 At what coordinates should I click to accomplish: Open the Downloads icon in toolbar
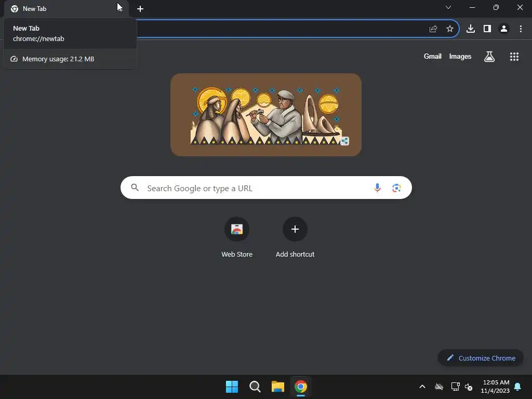pyautogui.click(x=471, y=29)
